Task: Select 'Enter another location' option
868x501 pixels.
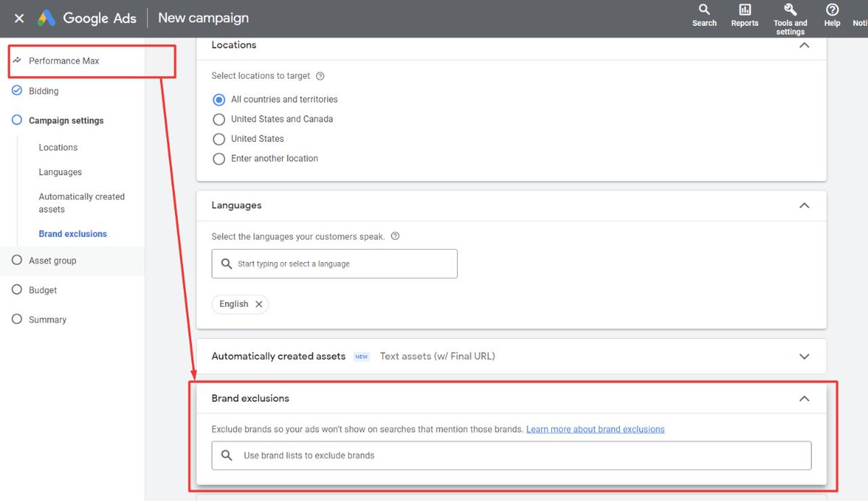Action: 219,159
